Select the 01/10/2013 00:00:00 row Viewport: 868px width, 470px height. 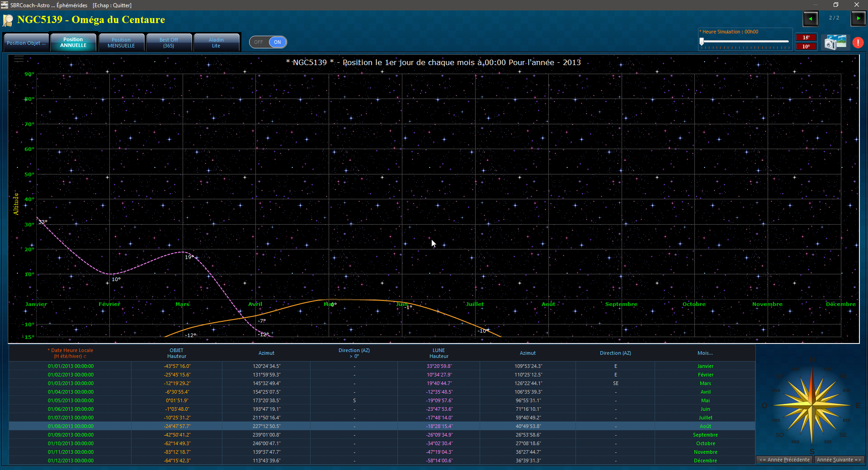click(x=382, y=443)
